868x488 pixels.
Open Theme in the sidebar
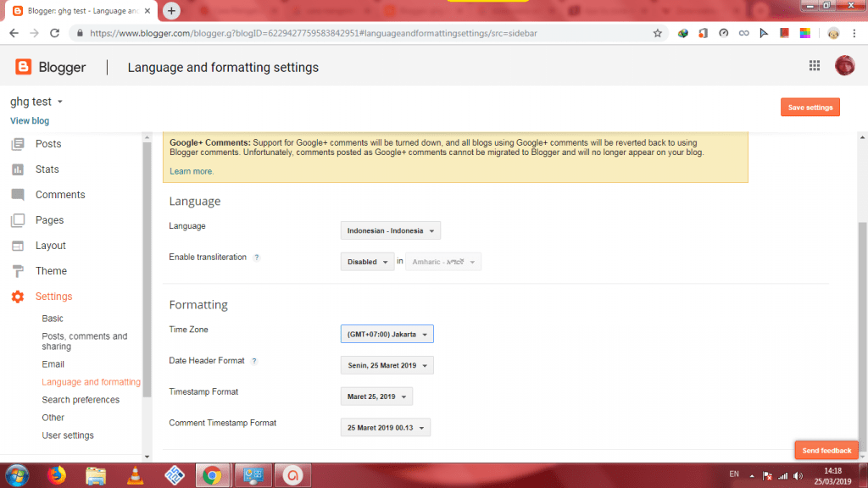(51, 271)
